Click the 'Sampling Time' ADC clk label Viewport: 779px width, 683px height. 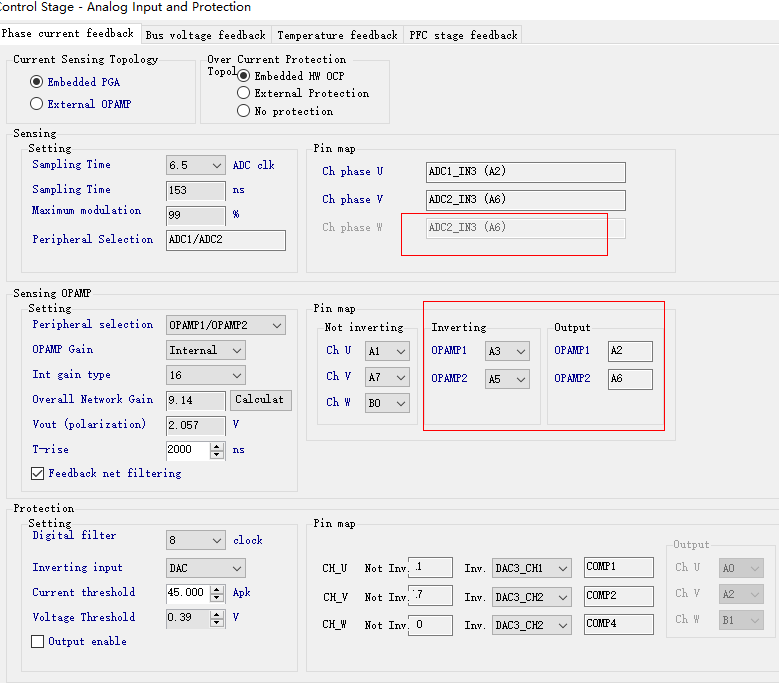pyautogui.click(x=71, y=164)
